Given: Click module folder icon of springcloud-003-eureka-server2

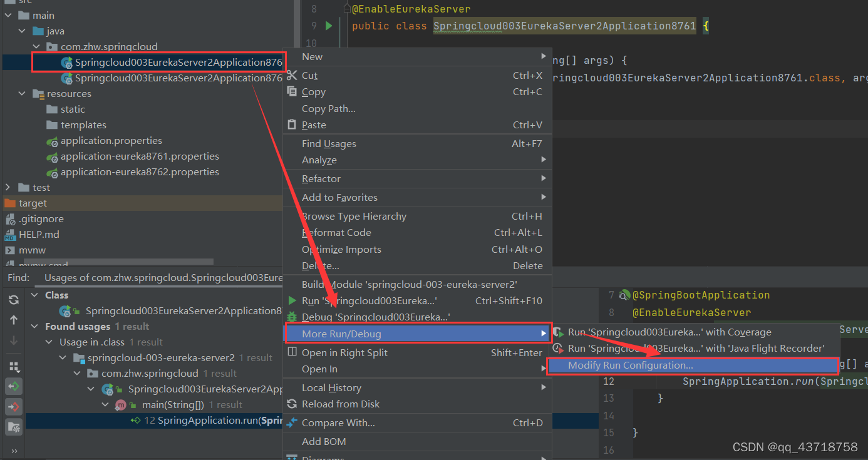Looking at the screenshot, I should click(79, 358).
